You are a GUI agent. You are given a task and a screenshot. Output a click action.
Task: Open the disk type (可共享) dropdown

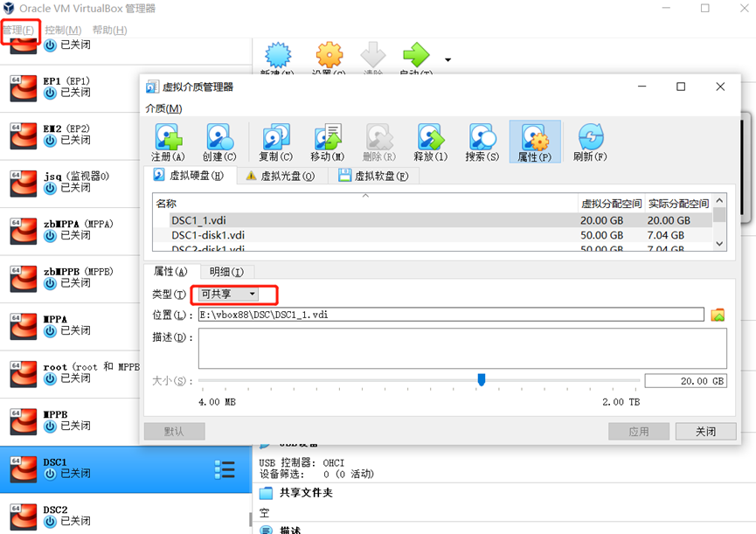(x=228, y=294)
